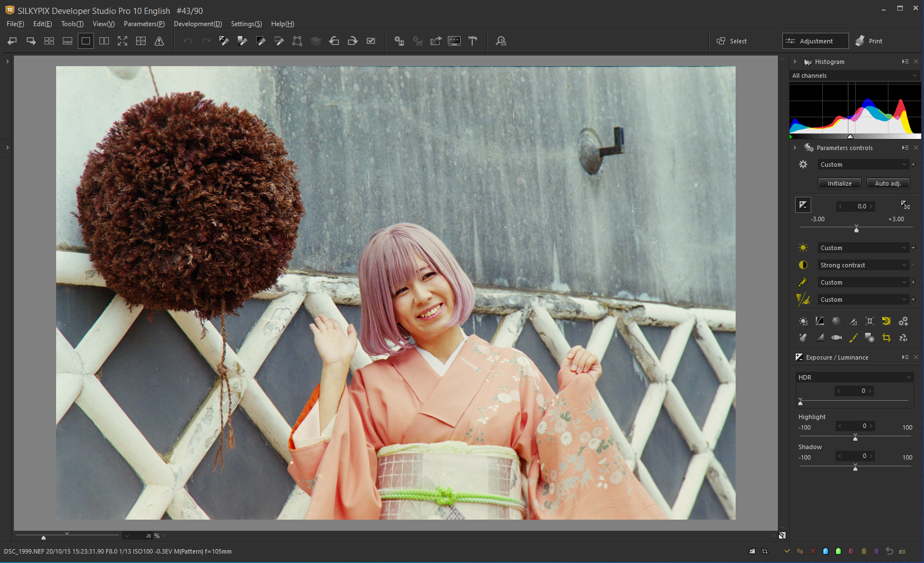Rotate image left ninety degrees
Image resolution: width=924 pixels, height=563 pixels.
[334, 41]
